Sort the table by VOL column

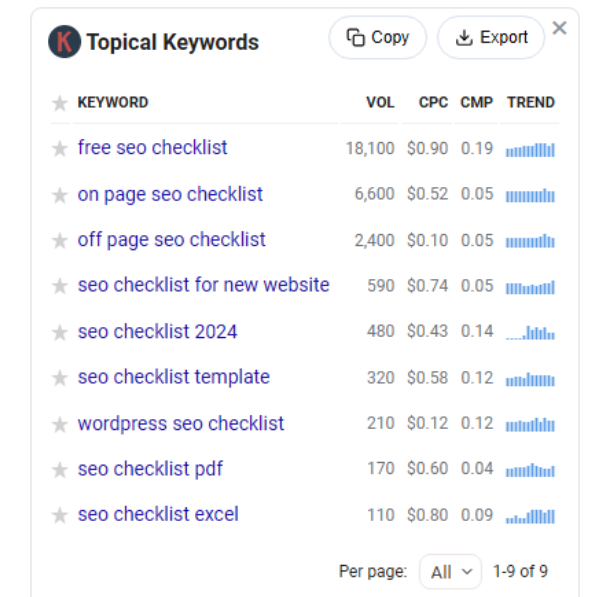pos(380,102)
